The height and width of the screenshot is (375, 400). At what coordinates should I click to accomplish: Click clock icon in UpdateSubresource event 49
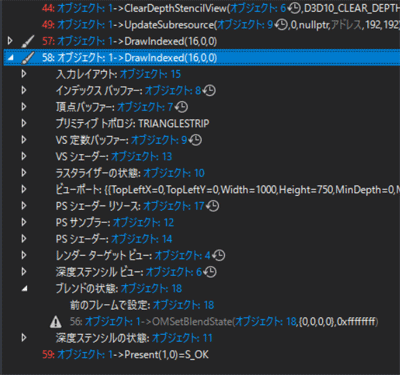[281, 25]
